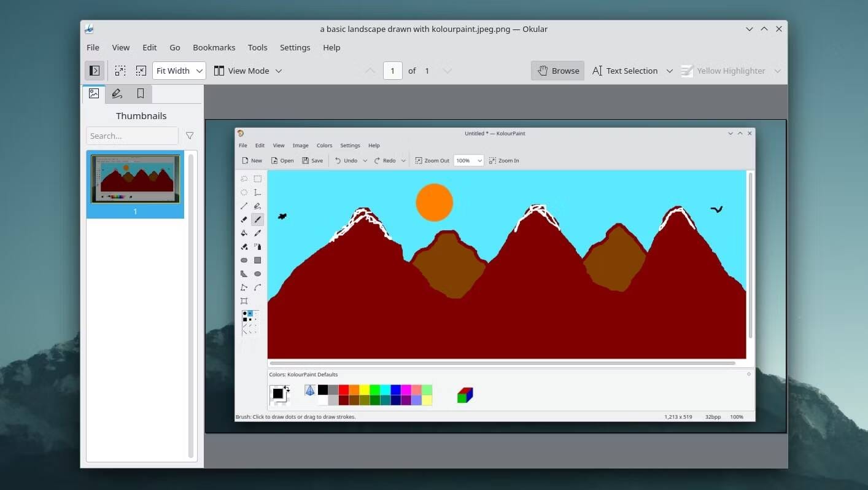The width and height of the screenshot is (868, 490).
Task: Open the Bookmarks tab icon in sidebar
Action: point(141,93)
